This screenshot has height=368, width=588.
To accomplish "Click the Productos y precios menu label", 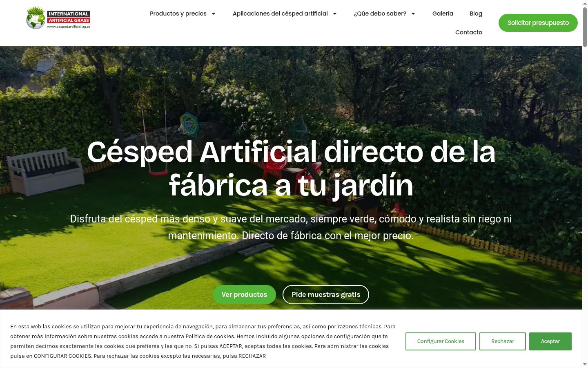I will tap(178, 13).
